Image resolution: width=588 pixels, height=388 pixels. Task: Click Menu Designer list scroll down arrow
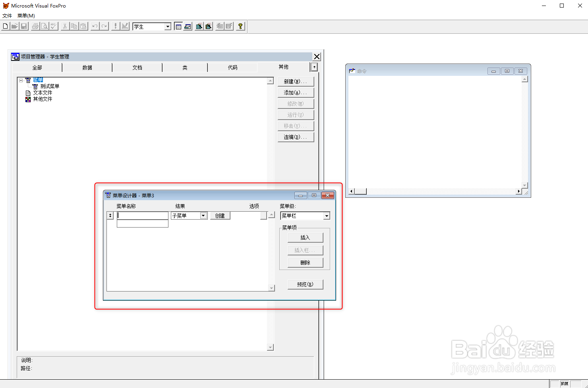click(272, 288)
